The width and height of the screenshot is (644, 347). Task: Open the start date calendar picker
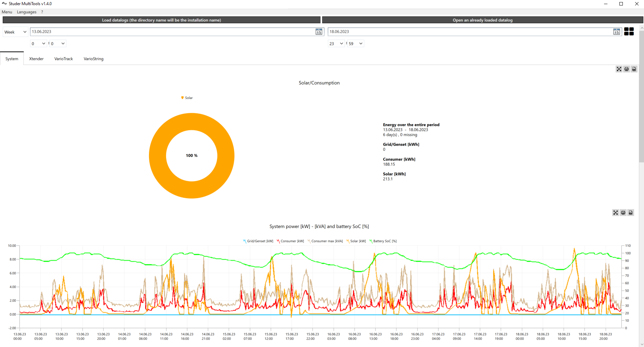click(319, 32)
